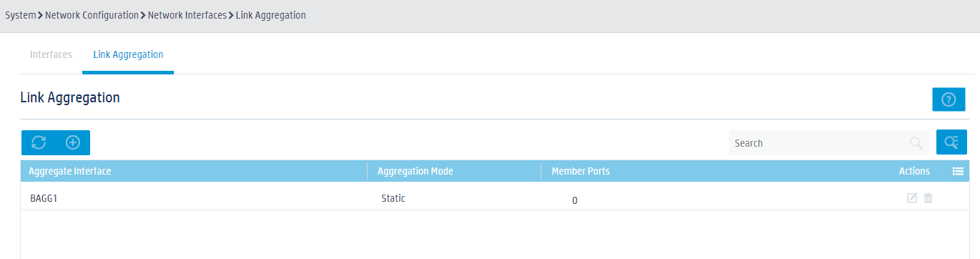This screenshot has height=259, width=980.
Task: Click the search magnifier icon
Action: click(x=916, y=143)
